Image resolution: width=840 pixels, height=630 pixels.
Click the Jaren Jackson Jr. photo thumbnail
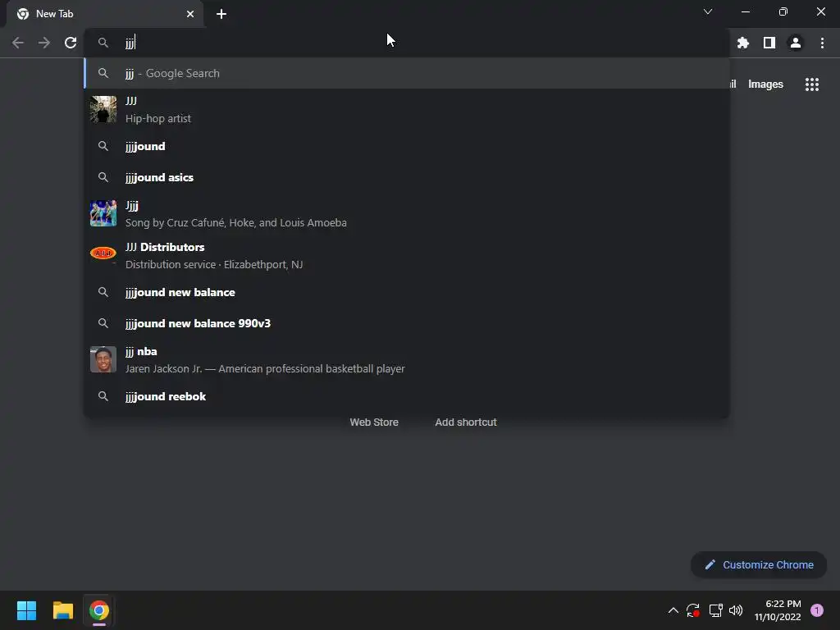pyautogui.click(x=103, y=359)
